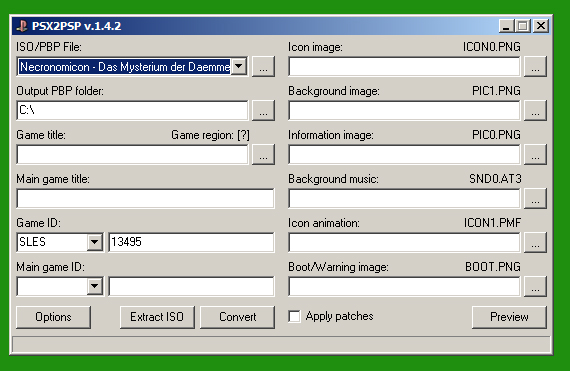570x371 pixels.
Task: Click the PlayStation logo in title bar
Action: point(23,26)
